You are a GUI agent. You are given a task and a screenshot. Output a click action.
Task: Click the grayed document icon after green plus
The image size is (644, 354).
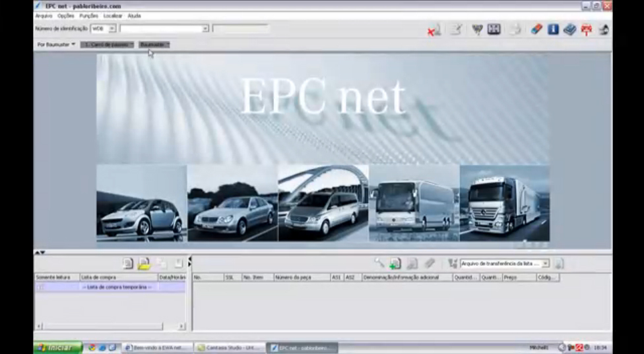[x=412, y=263]
